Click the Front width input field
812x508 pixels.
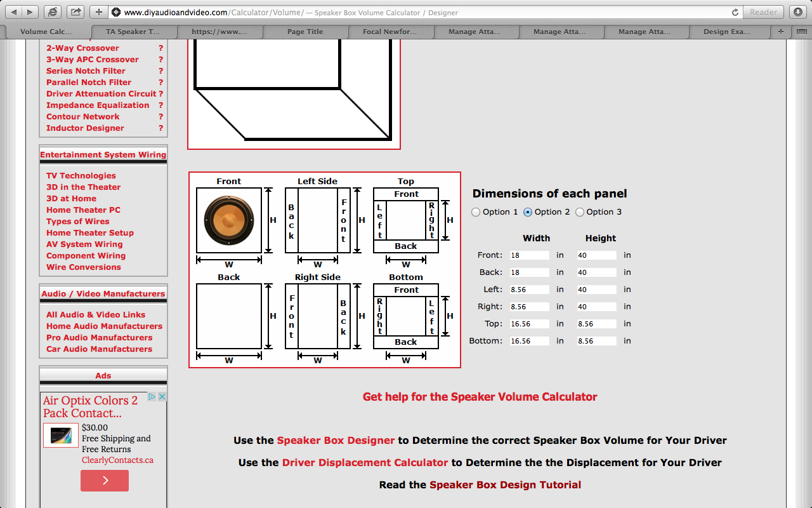point(529,255)
